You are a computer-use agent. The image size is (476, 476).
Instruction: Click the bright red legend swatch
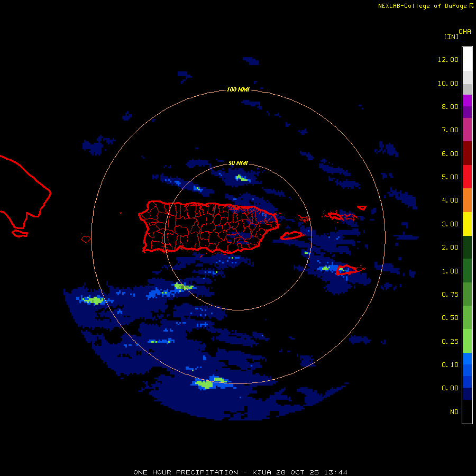(x=467, y=177)
